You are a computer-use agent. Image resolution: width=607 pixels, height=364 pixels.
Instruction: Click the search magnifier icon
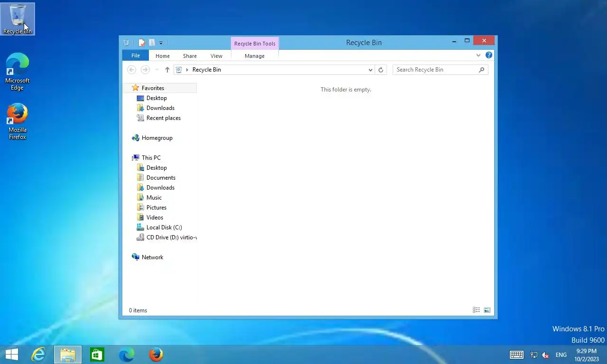click(x=481, y=70)
